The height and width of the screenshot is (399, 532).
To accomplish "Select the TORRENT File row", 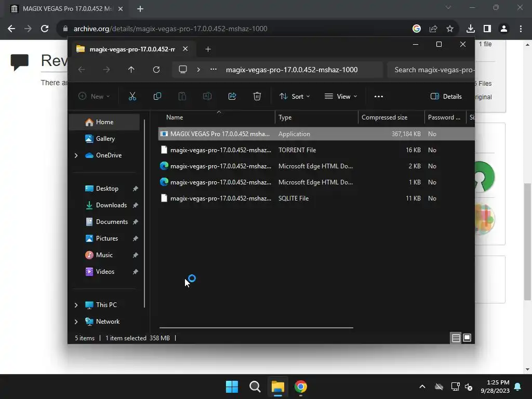I will 316,150.
